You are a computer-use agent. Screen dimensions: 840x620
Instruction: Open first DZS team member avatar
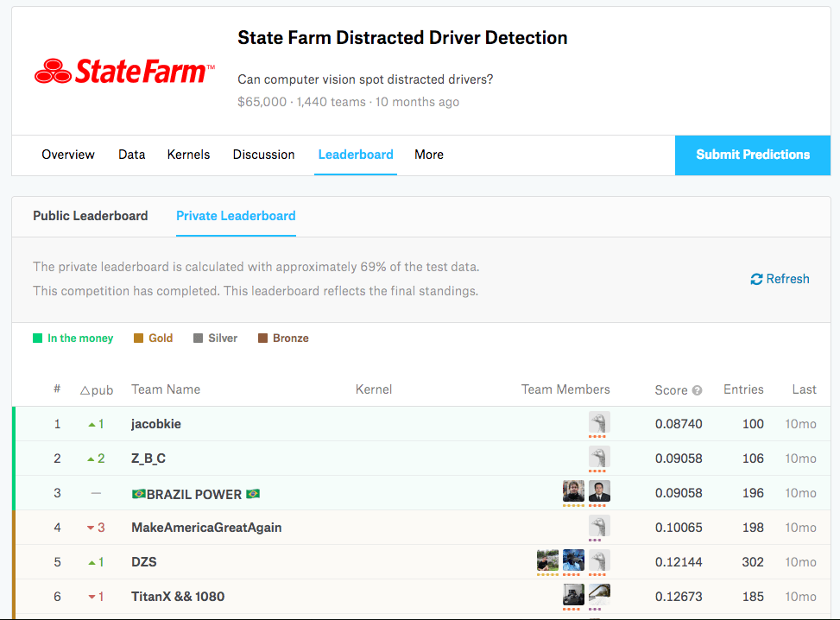tap(547, 560)
